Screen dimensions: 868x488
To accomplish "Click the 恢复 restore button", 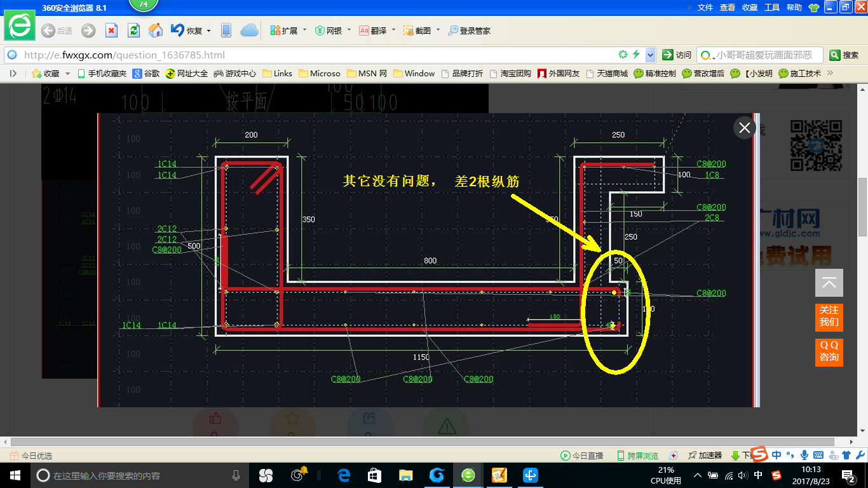I will pyautogui.click(x=187, y=30).
